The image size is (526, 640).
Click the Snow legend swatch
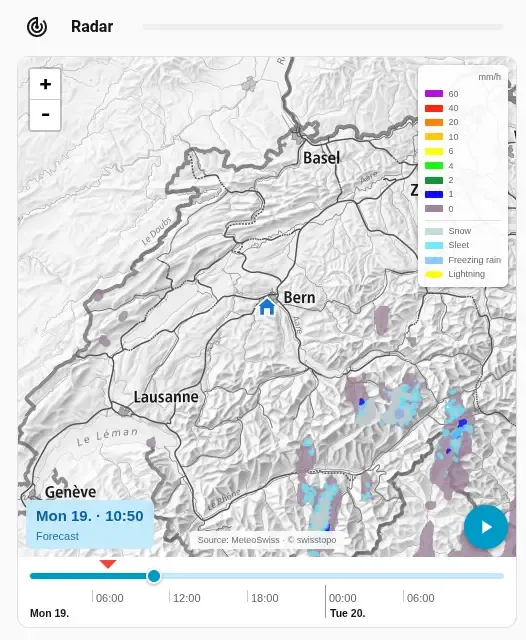(x=434, y=231)
